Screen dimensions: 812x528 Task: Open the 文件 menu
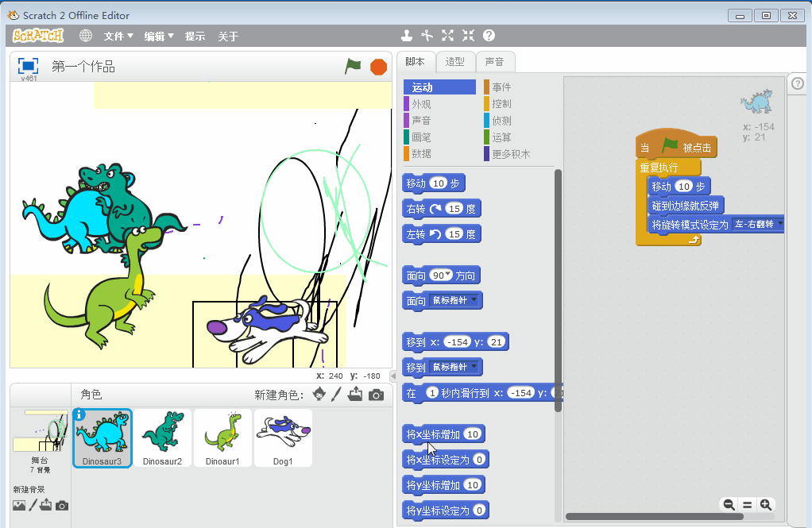(118, 37)
